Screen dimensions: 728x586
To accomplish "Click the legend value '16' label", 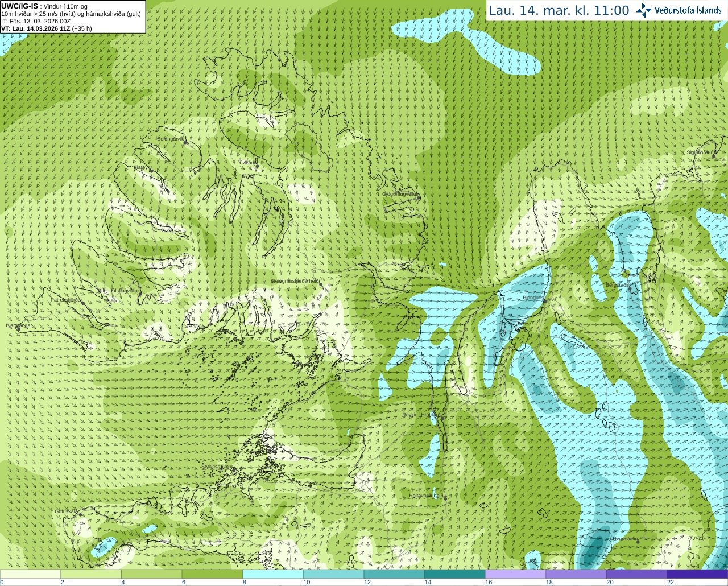I will (x=489, y=582).
